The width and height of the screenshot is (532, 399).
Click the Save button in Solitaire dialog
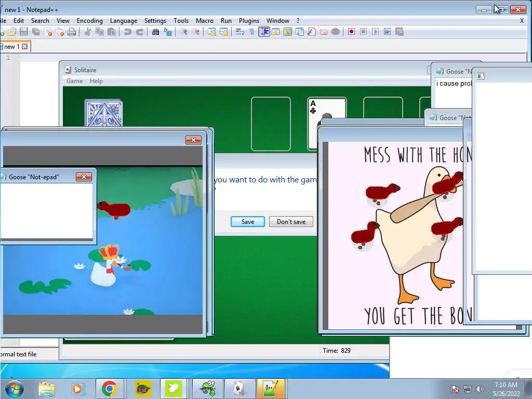(x=248, y=221)
